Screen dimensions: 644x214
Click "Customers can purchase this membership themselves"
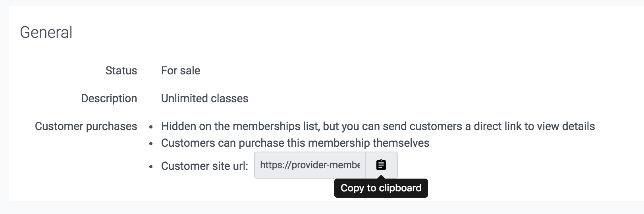295,143
